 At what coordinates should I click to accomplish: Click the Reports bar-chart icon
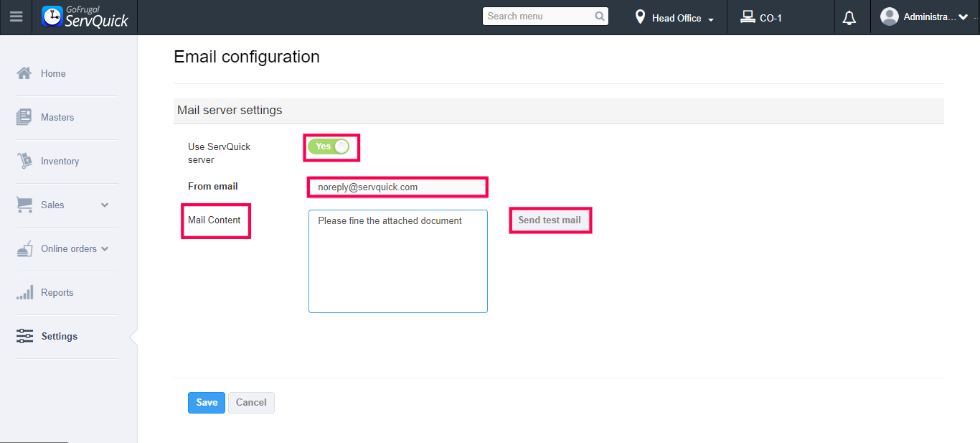(24, 292)
